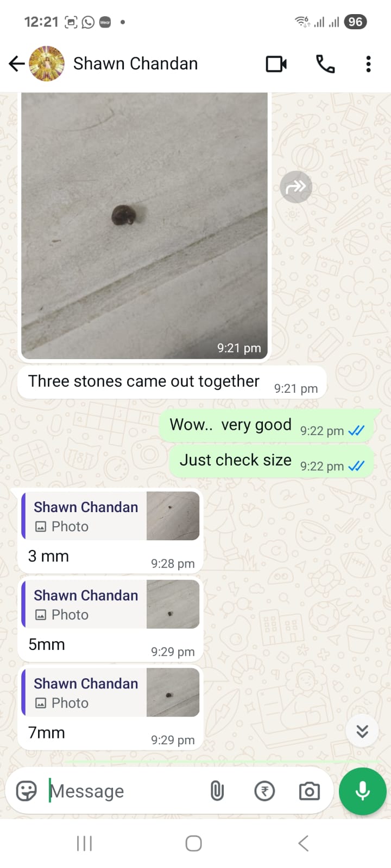Open the three-dot more options menu
Image resolution: width=391 pixels, height=868 pixels.
click(368, 64)
